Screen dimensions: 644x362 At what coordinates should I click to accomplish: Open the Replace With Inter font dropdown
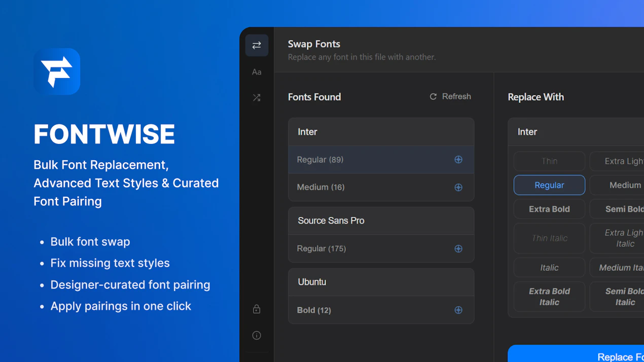576,132
